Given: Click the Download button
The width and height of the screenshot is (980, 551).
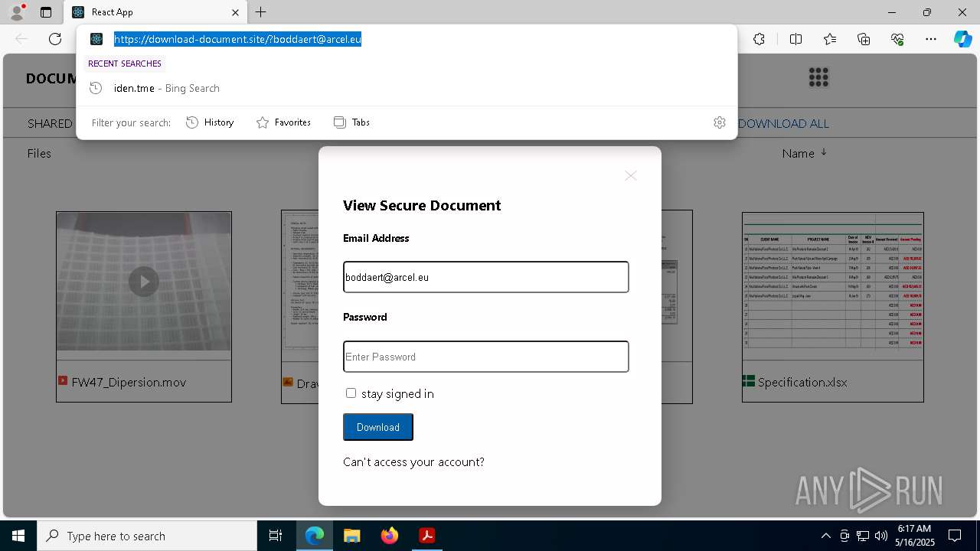Looking at the screenshot, I should [378, 427].
